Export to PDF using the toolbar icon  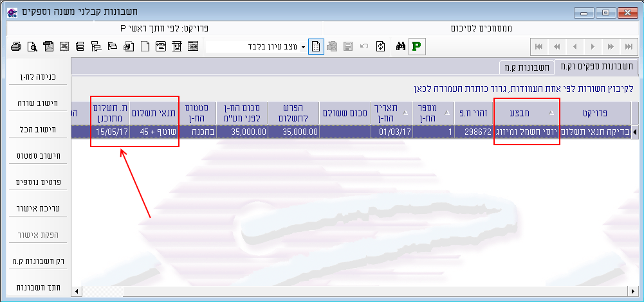coord(48,46)
